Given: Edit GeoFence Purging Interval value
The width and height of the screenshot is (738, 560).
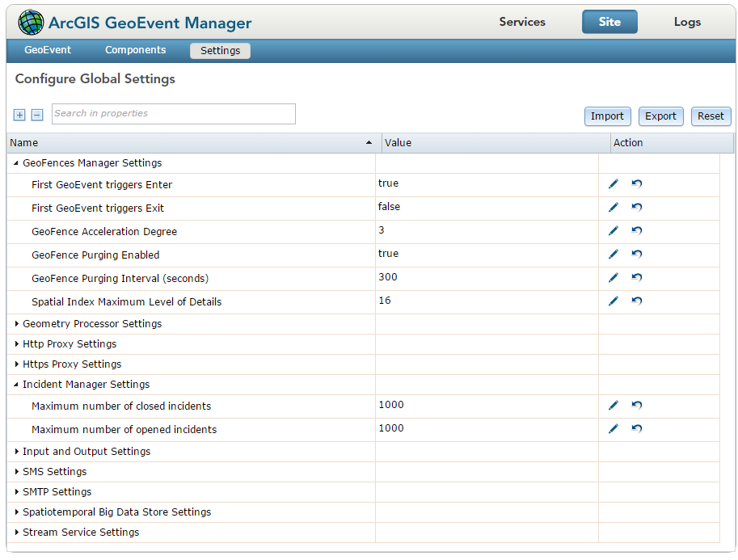Looking at the screenshot, I should 614,278.
